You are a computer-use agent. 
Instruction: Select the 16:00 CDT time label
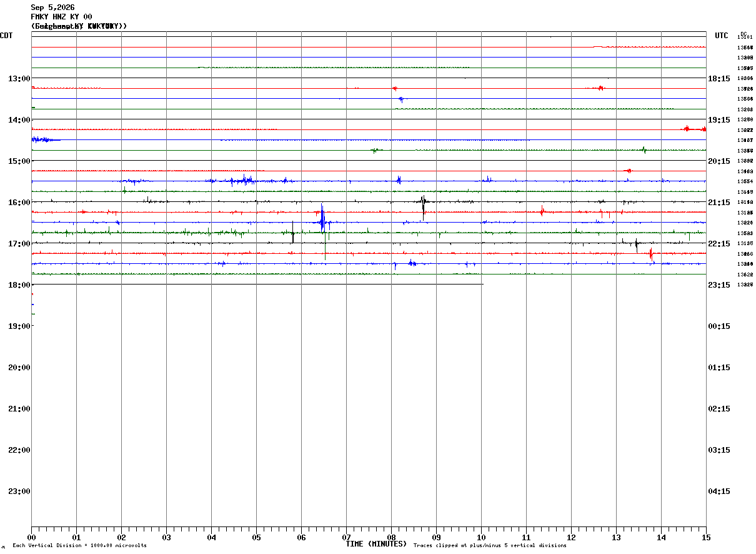click(x=19, y=202)
